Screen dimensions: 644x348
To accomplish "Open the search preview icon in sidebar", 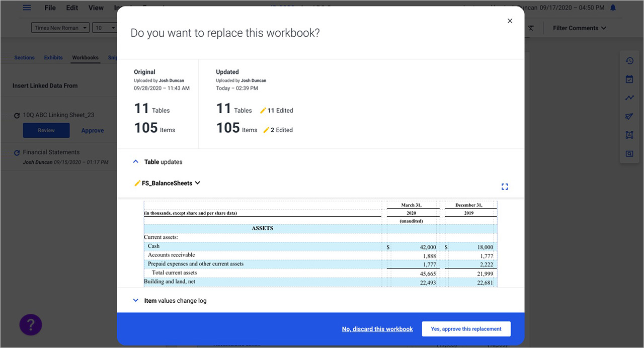I will [x=629, y=154].
